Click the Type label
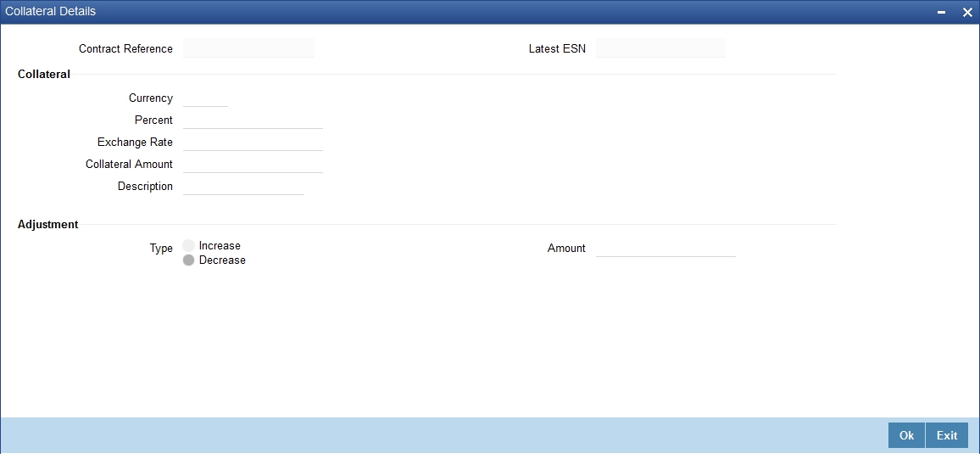 [x=161, y=249]
